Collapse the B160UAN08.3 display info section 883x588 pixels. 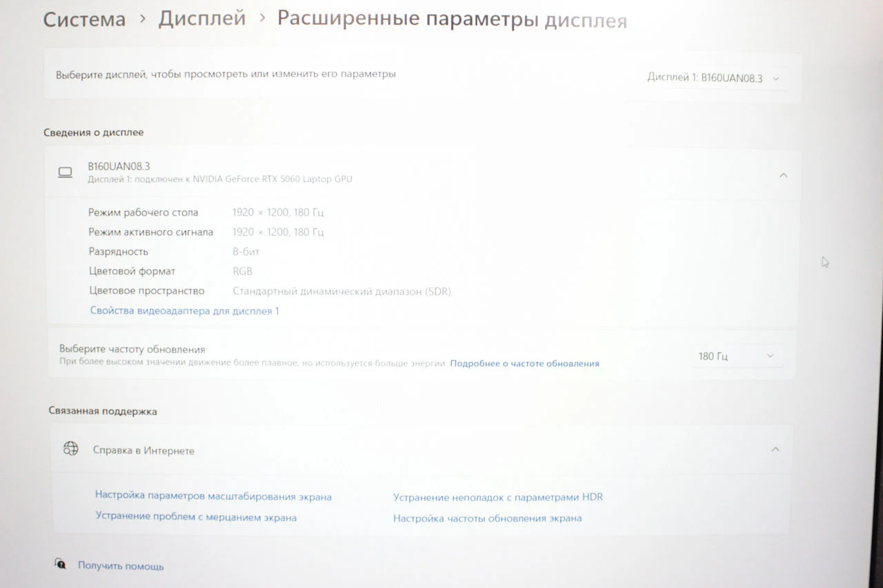[x=783, y=175]
